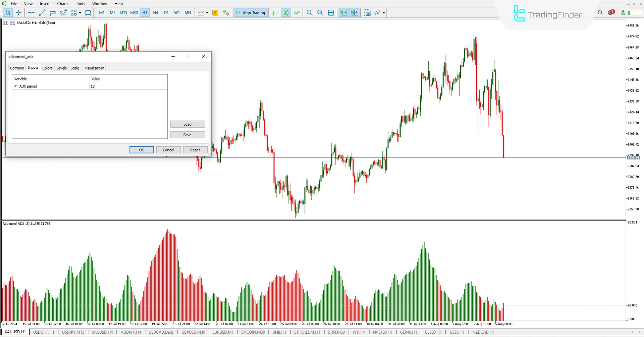Tile chart windows with the grid icon
Screen dimensions: 644x337
(x=331, y=13)
